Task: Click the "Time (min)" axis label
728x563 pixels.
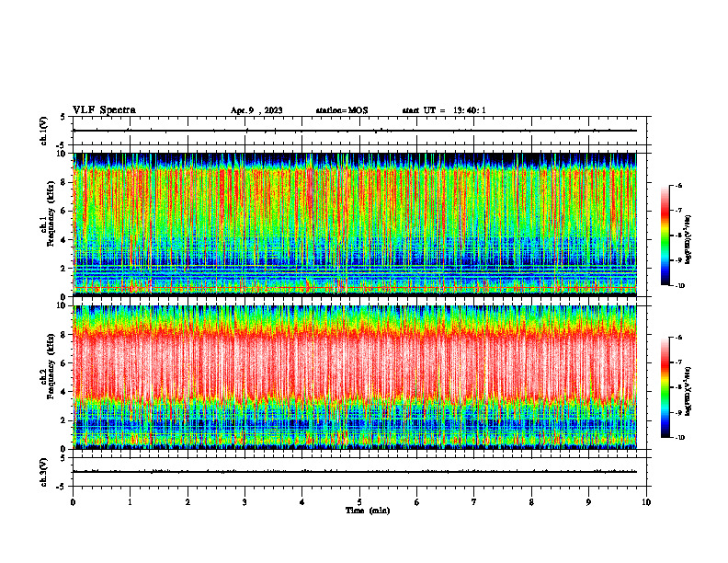Action: pyautogui.click(x=368, y=511)
